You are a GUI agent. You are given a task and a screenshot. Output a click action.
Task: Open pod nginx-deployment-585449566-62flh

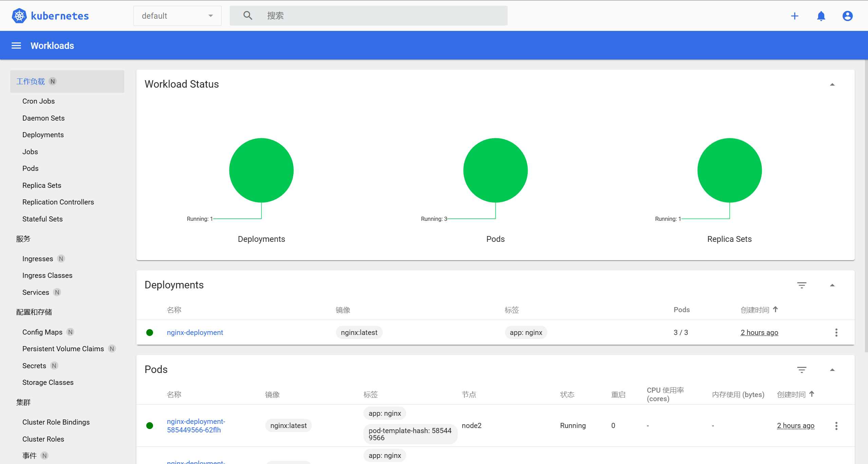click(x=195, y=425)
